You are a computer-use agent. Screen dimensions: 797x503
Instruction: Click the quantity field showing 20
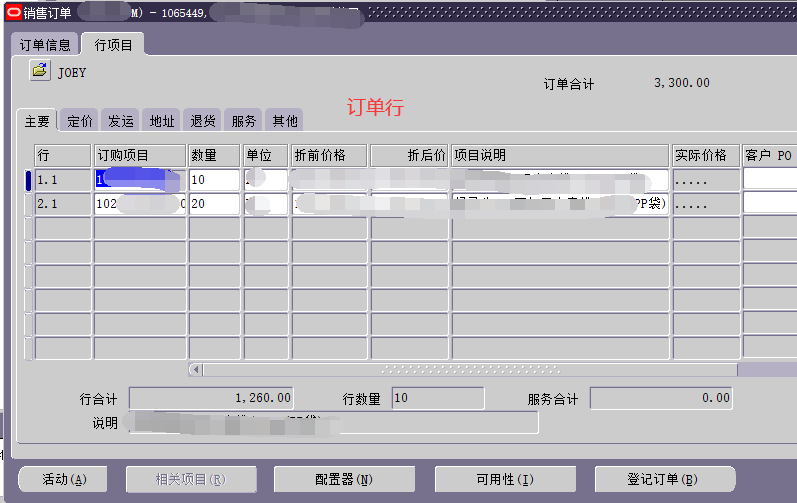[214, 204]
